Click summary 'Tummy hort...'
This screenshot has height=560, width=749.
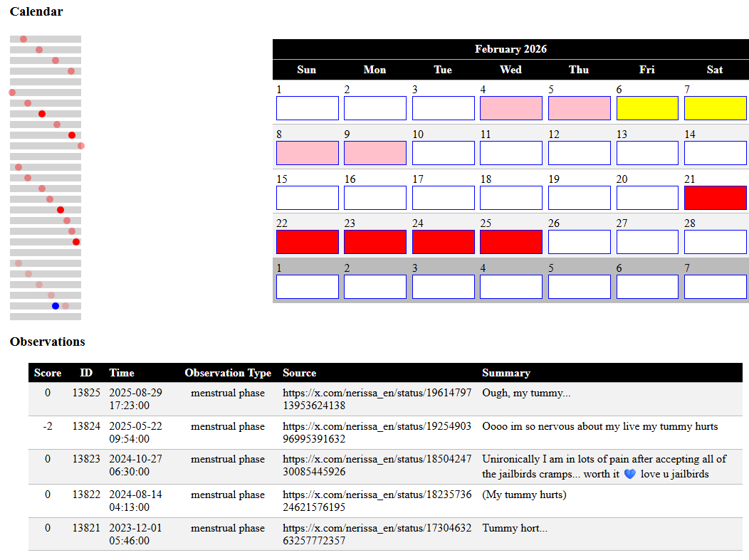coord(515,528)
